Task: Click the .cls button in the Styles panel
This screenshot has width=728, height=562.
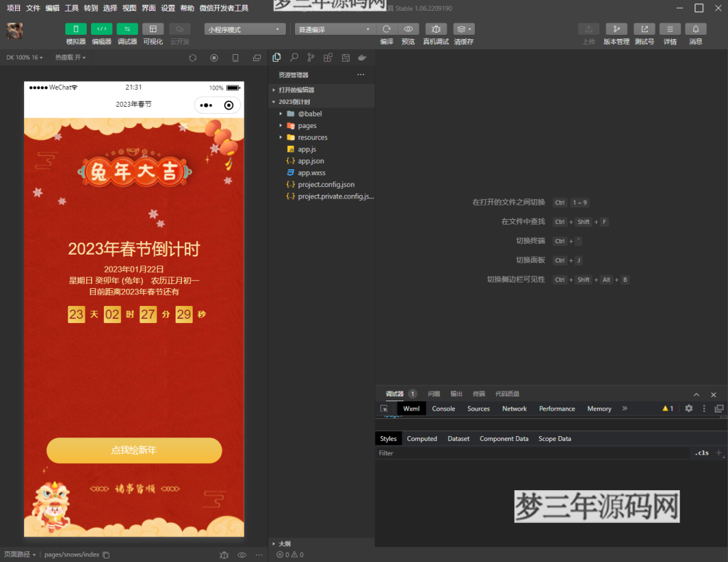Action: tap(702, 452)
